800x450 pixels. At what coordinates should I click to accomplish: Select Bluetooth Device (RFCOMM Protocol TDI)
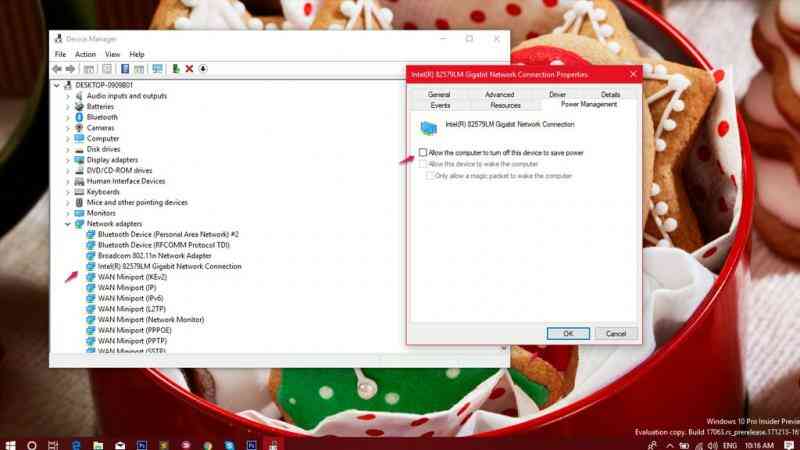pos(163,245)
